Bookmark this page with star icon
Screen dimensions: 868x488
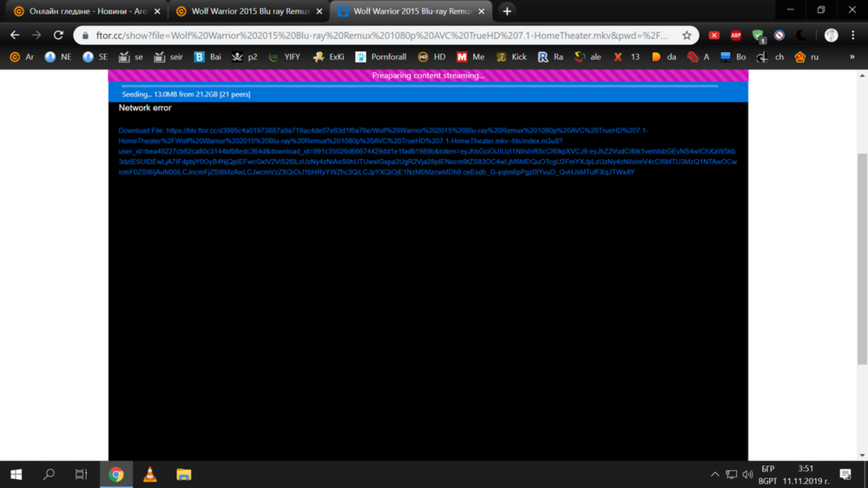pyautogui.click(x=687, y=36)
